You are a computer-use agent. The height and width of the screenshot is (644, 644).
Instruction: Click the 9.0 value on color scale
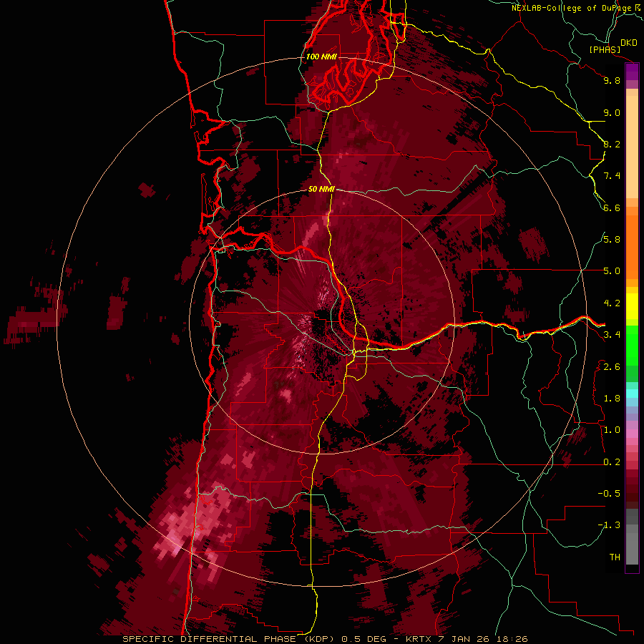(x=612, y=113)
